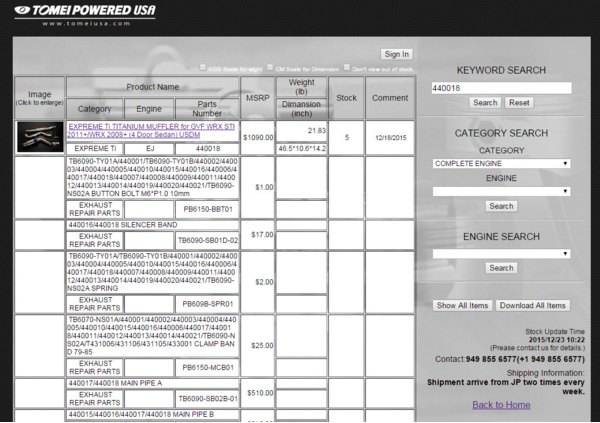Open the Engine Search dropdown
This screenshot has height=423, width=600.
pyautogui.click(x=501, y=253)
